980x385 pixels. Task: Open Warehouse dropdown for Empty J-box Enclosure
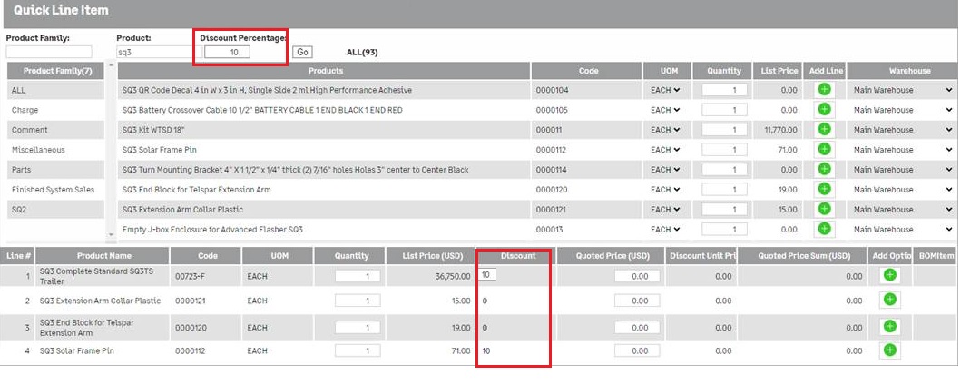coord(902,230)
